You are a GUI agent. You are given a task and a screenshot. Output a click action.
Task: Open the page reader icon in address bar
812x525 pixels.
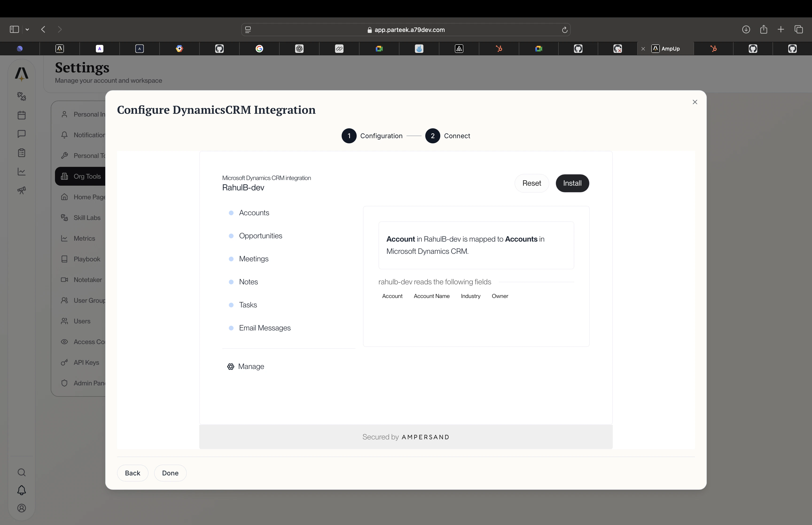click(x=248, y=30)
